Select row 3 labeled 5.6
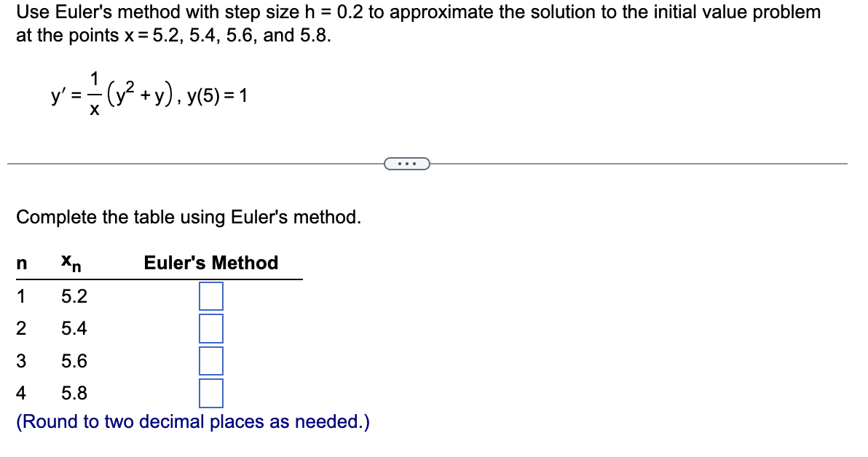The width and height of the screenshot is (868, 457). point(73,360)
